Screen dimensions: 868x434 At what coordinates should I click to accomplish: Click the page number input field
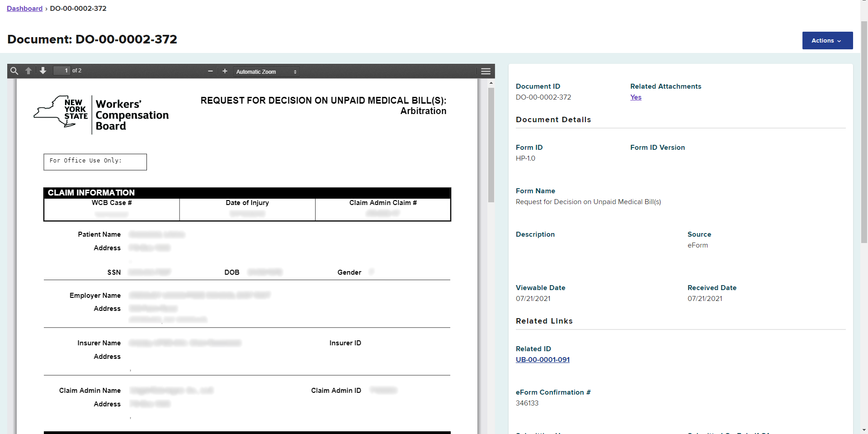62,71
